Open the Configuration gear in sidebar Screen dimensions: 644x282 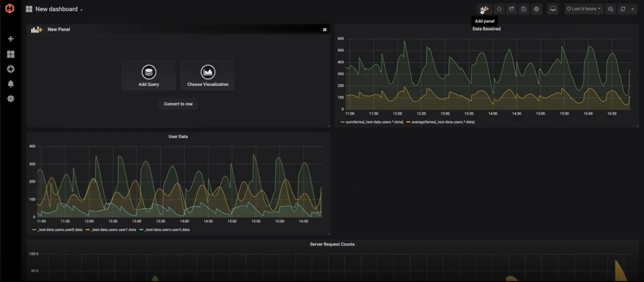click(10, 99)
